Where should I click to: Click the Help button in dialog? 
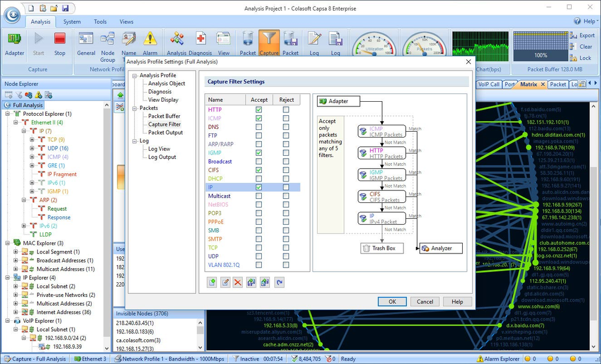click(458, 302)
